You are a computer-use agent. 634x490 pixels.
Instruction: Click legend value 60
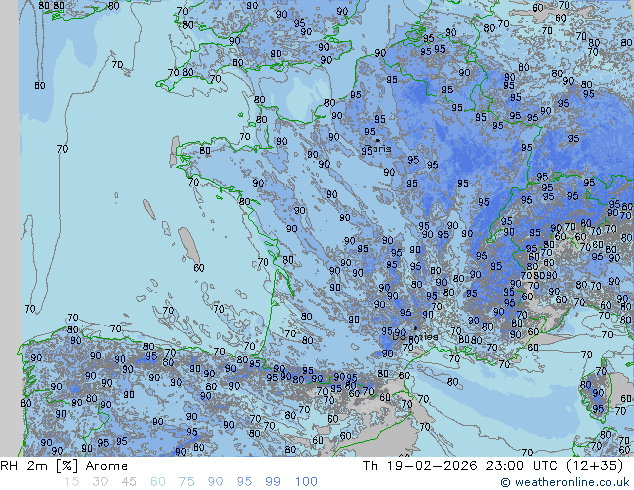(x=158, y=482)
